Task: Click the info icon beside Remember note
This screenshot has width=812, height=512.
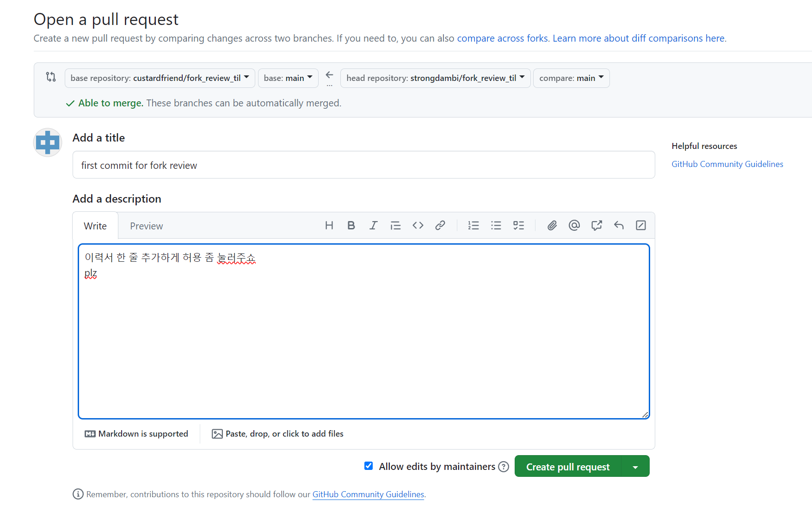Action: (x=78, y=494)
